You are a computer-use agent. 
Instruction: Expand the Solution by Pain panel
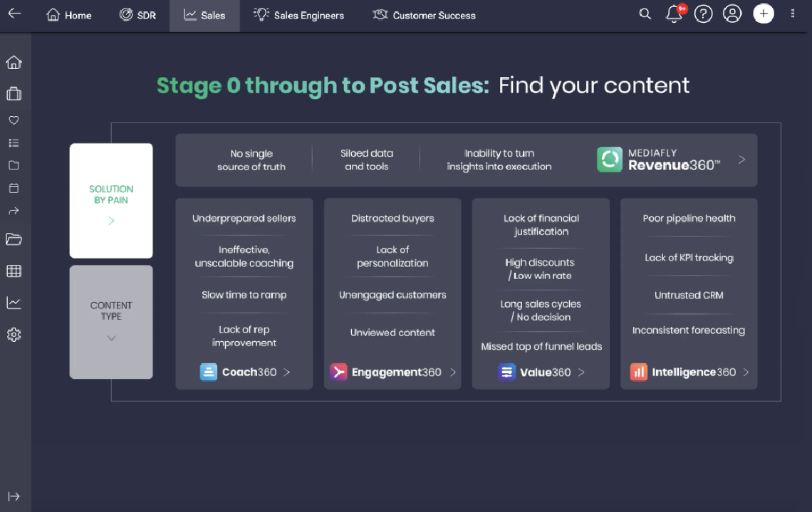pyautogui.click(x=110, y=220)
